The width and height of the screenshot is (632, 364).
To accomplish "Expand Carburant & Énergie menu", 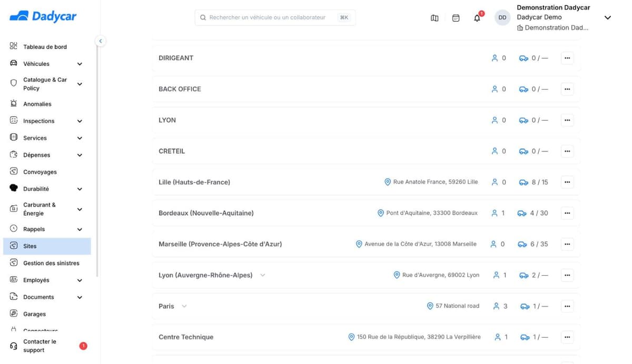I will point(80,209).
